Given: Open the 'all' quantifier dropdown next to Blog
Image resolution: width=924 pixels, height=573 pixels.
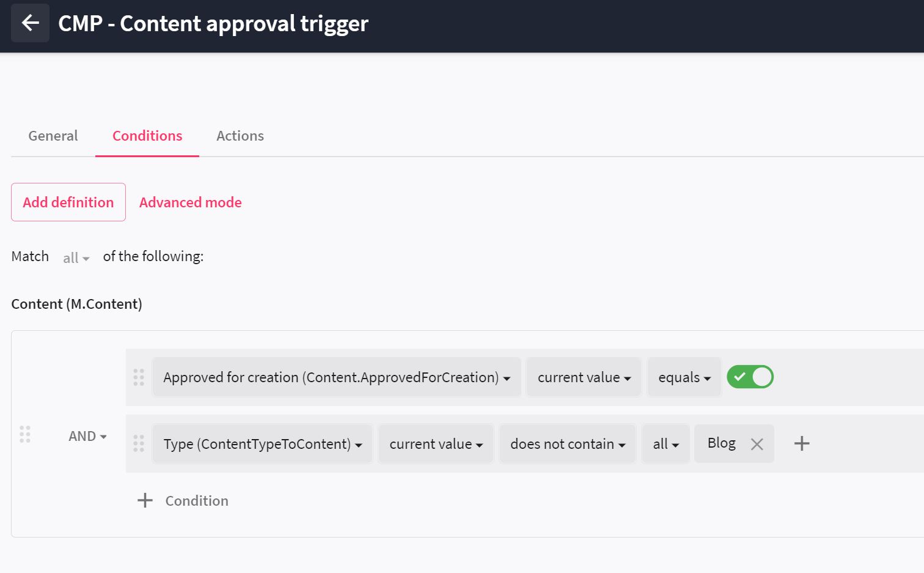Looking at the screenshot, I should [665, 444].
